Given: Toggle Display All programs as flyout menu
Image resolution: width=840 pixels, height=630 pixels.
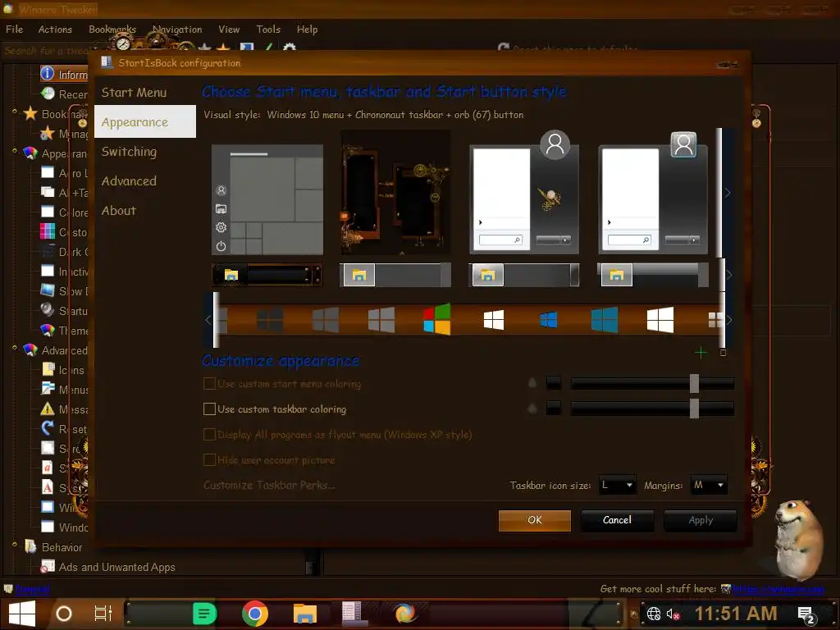Looking at the screenshot, I should click(x=209, y=435).
